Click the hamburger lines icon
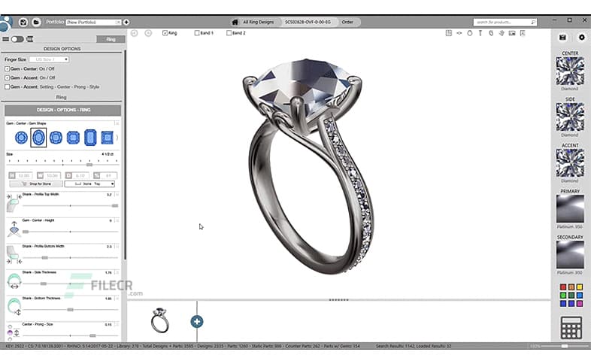Viewport: 591px width, 364px height. 6,39
